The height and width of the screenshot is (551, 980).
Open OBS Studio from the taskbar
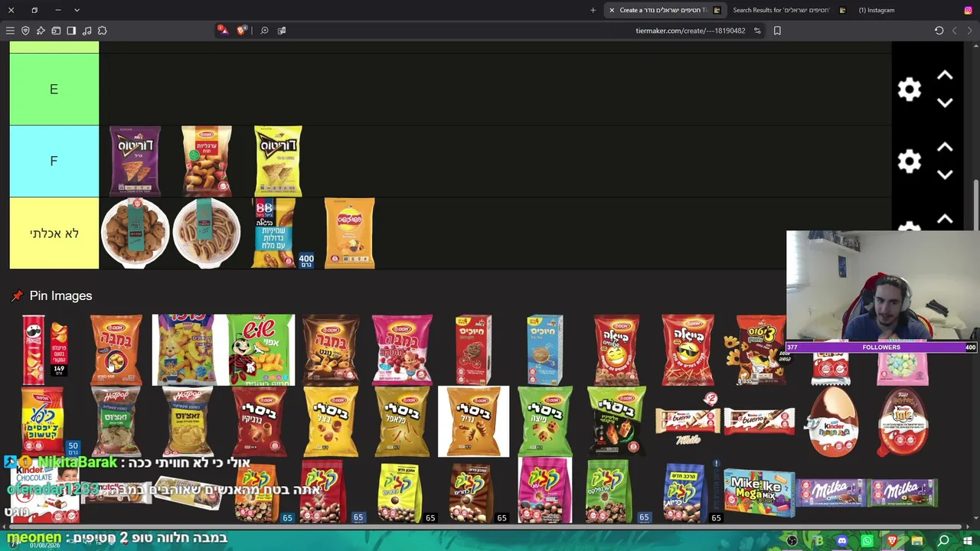(792, 541)
